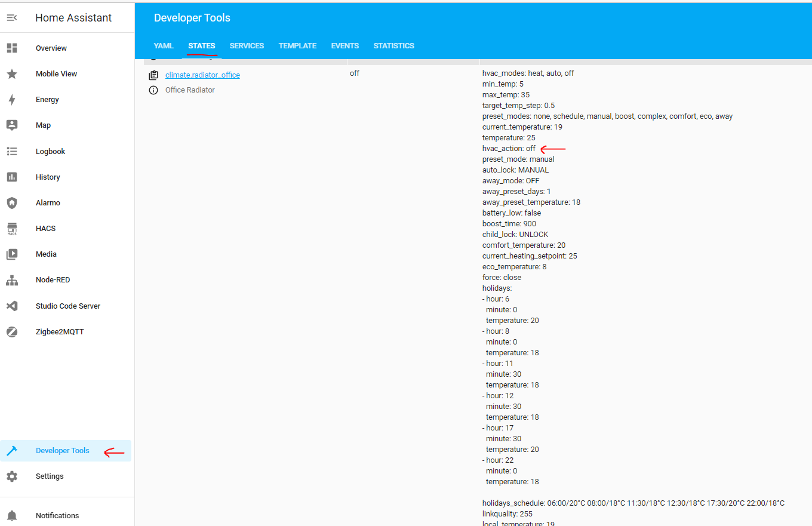812x526 pixels.
Task: Open the Media browser
Action: 46,254
